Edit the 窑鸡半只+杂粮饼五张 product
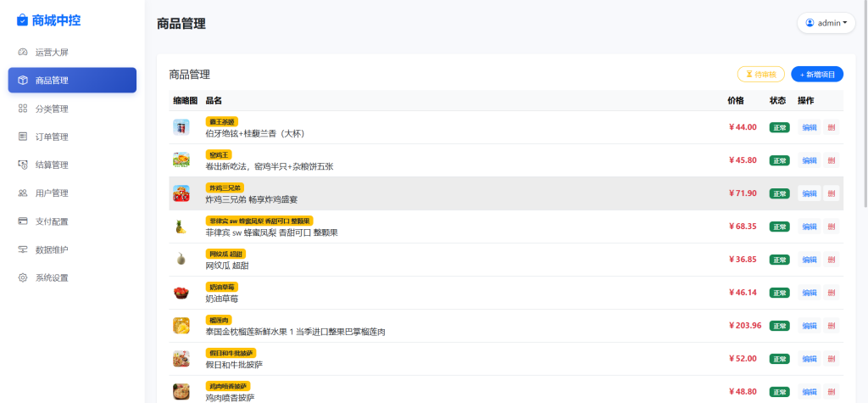 coord(810,160)
